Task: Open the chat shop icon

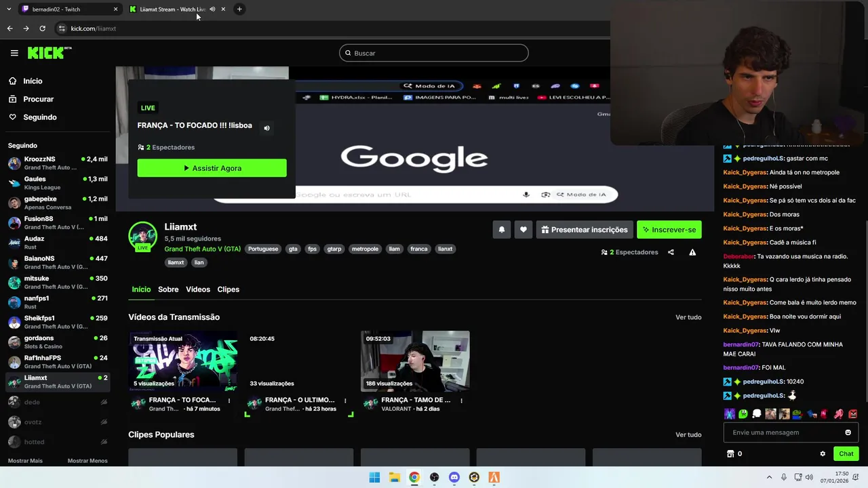Action: [x=730, y=454]
